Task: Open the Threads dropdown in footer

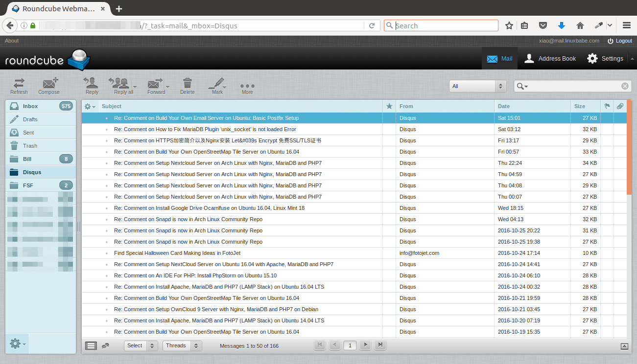Action: 182,346
